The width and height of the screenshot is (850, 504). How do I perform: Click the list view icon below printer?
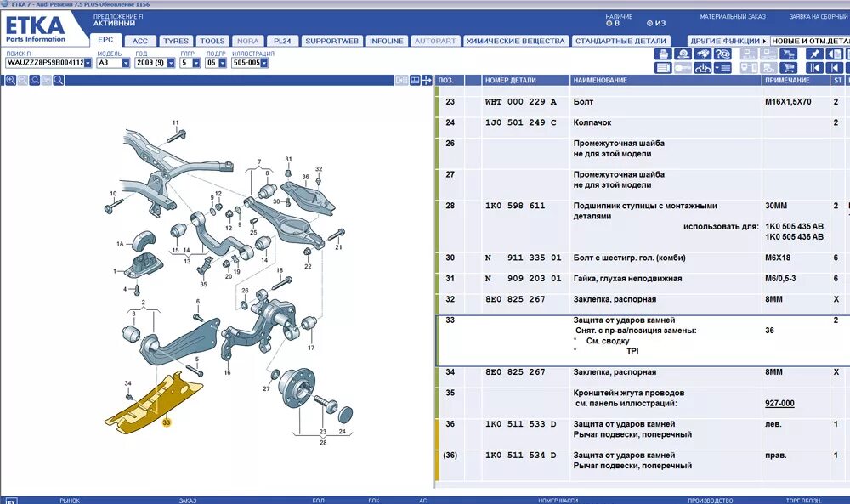[663, 68]
